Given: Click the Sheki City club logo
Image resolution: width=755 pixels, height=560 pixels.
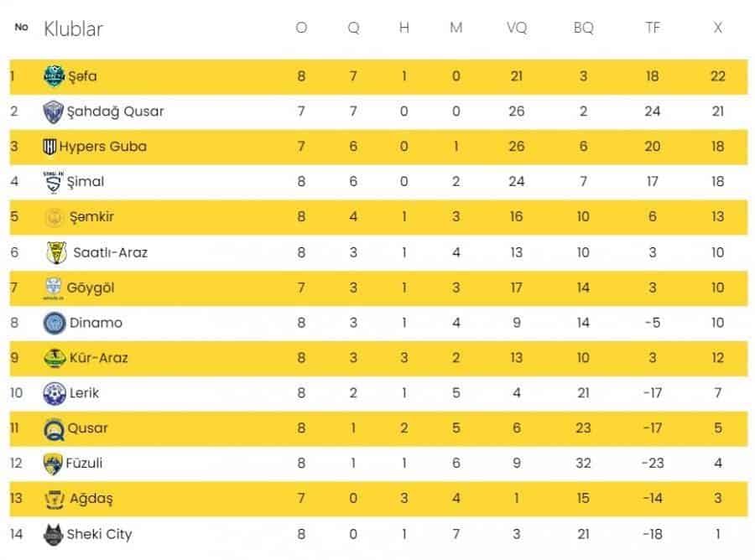Looking at the screenshot, I should (54, 534).
